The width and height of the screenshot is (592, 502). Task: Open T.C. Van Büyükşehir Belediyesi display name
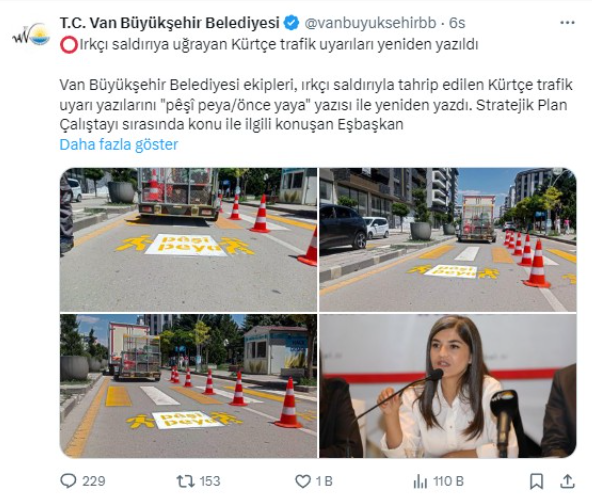pos(170,23)
